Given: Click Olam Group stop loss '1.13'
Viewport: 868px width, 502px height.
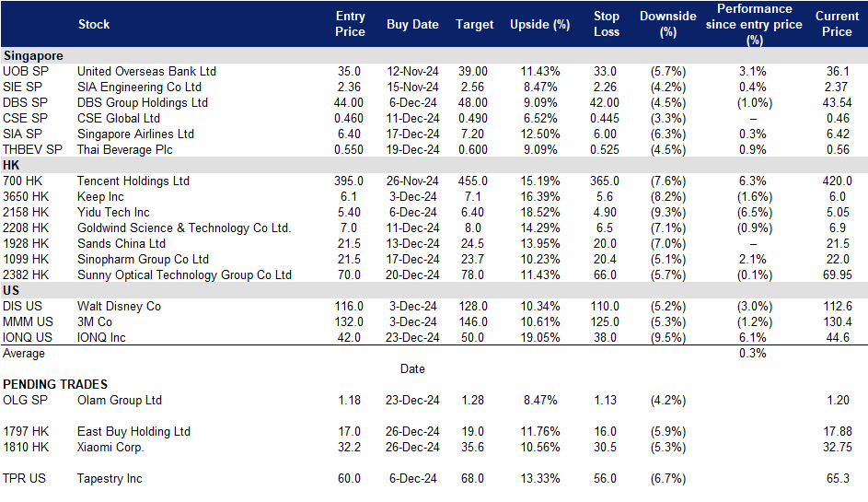Looking at the screenshot, I should pyautogui.click(x=605, y=400).
